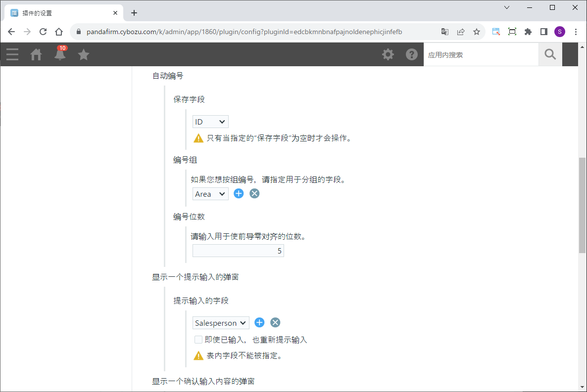
Task: Open the Area grouping field dropdown
Action: (x=210, y=194)
